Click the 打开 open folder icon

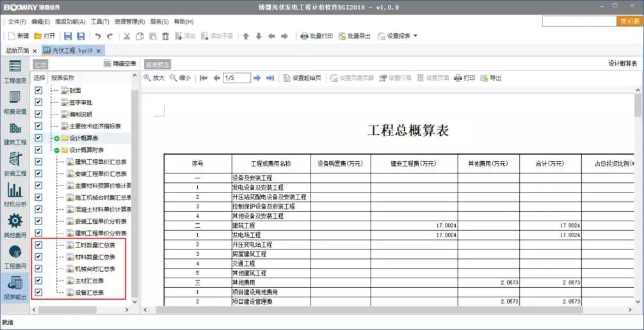(38, 36)
